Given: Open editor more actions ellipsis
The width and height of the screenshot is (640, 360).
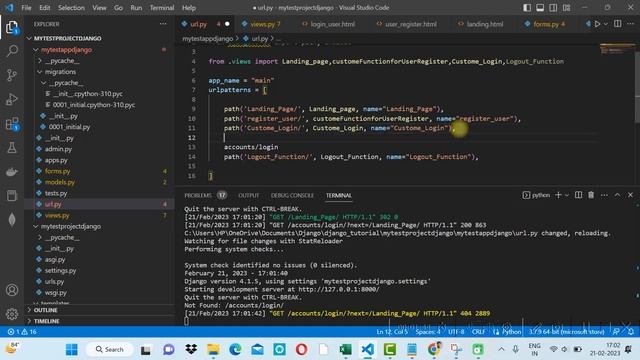Looking at the screenshot, I should coord(631,24).
